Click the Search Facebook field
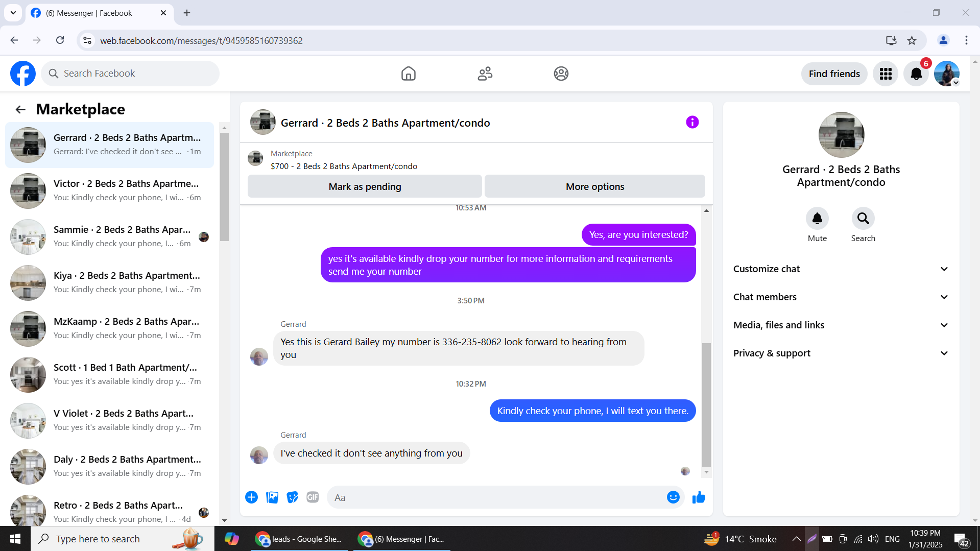 (x=130, y=74)
